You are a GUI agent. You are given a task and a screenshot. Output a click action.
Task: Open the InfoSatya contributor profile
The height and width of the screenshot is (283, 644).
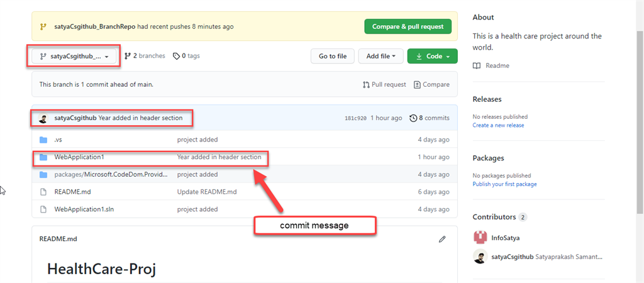pyautogui.click(x=506, y=238)
